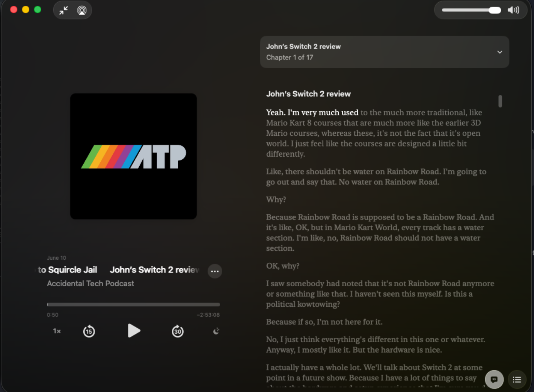Jump to 'I saw somebody had noted' paragraph

pos(380,294)
